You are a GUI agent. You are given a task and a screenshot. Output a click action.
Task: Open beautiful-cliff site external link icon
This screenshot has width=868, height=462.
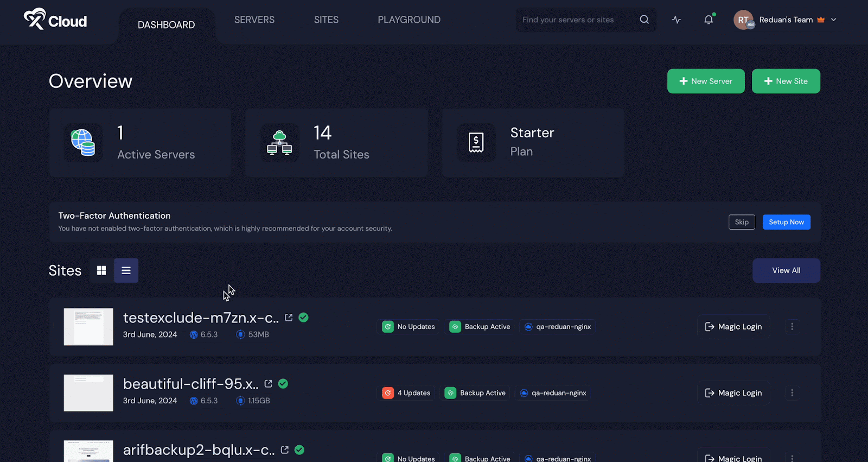[268, 384]
